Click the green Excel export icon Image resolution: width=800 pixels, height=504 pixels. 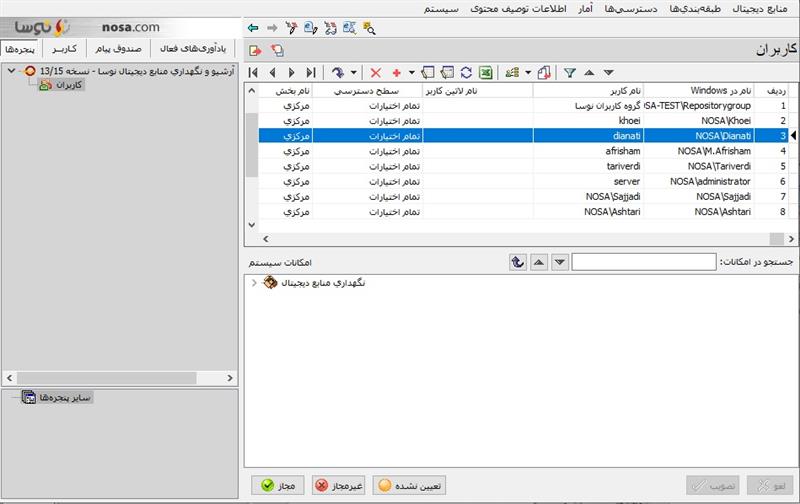tap(484, 72)
